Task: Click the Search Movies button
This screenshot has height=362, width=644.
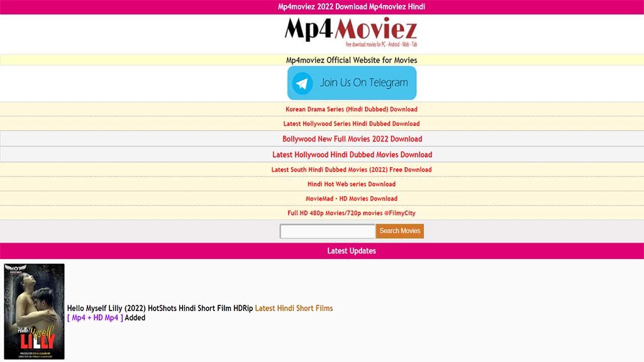Action: [x=399, y=231]
